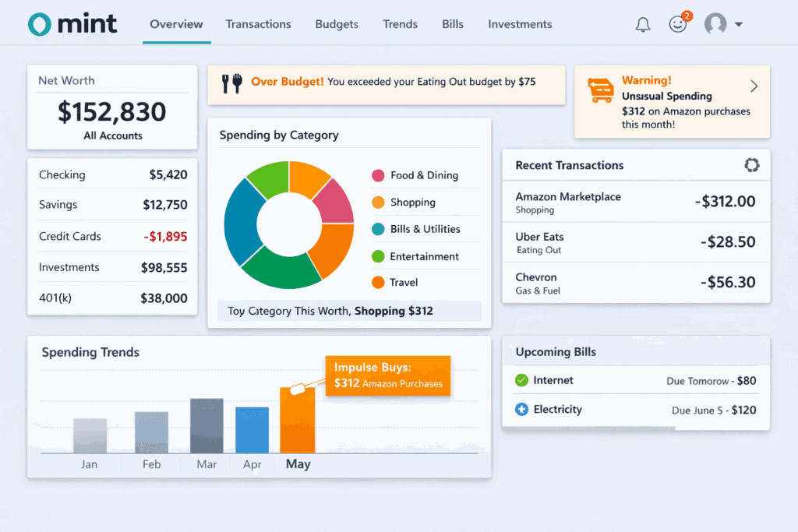Click the fork and knife Over Budget icon

coord(231,83)
